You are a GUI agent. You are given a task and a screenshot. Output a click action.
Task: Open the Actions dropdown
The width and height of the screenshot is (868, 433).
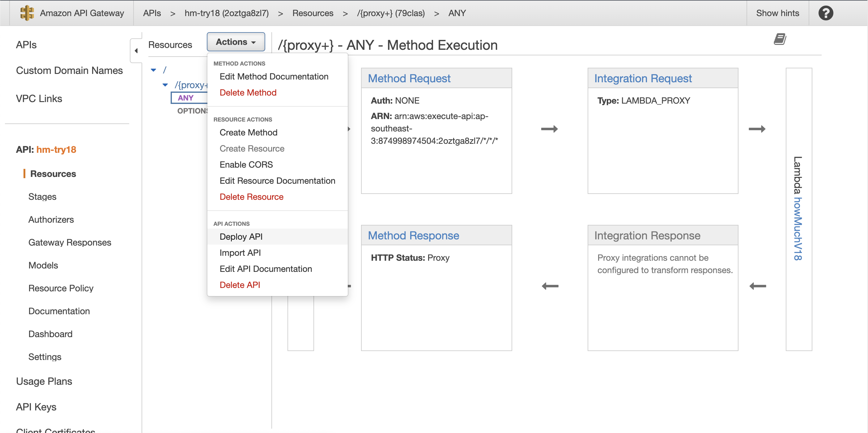235,41
